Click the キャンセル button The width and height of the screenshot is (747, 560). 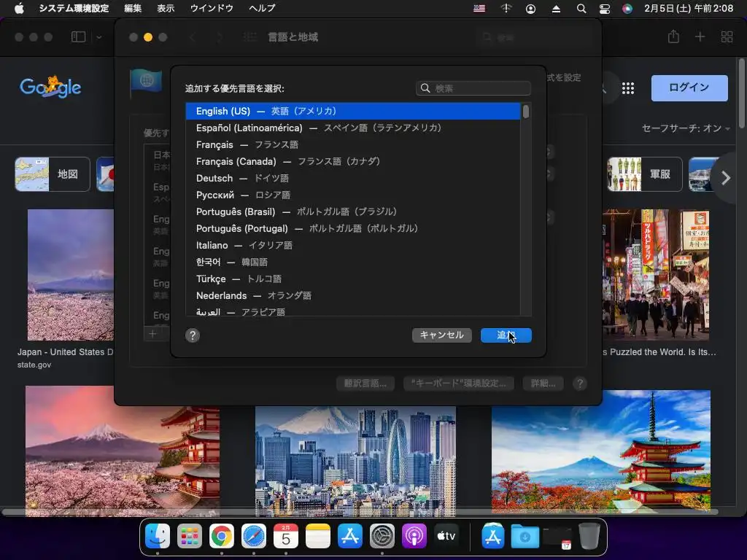pos(441,335)
